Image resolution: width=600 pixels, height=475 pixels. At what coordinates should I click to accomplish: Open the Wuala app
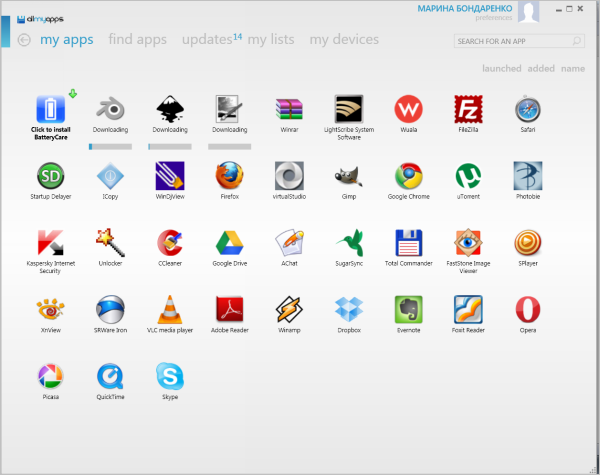click(409, 109)
